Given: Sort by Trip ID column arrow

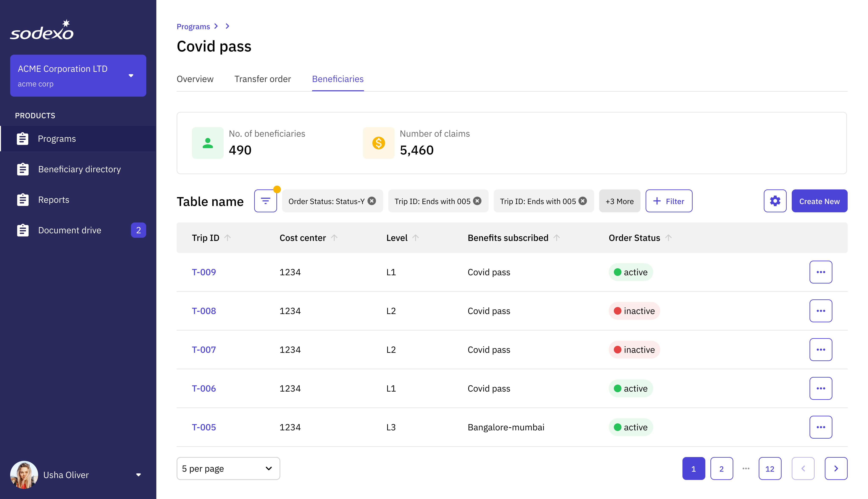Looking at the screenshot, I should pyautogui.click(x=227, y=238).
